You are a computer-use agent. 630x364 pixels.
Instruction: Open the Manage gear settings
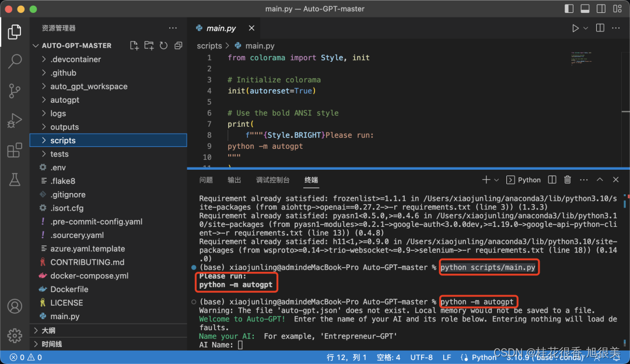click(x=15, y=335)
